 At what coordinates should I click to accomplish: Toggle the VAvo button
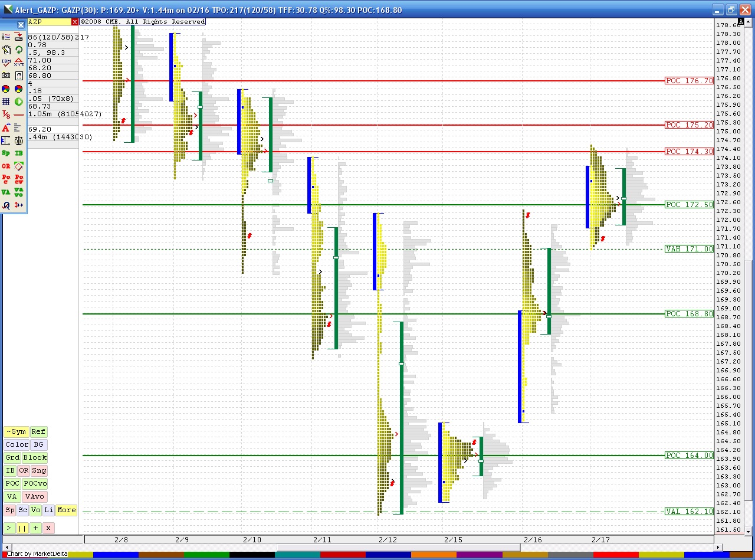coord(35,496)
